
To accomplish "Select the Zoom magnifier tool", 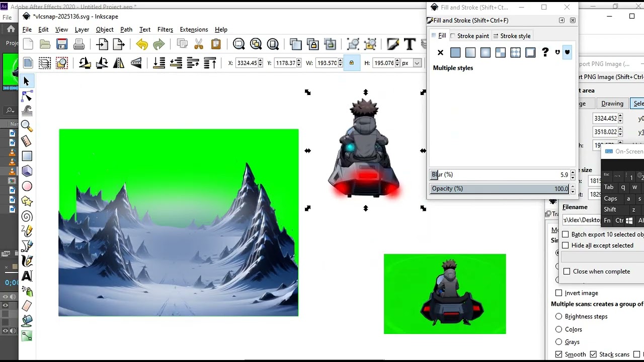I will tap(27, 126).
